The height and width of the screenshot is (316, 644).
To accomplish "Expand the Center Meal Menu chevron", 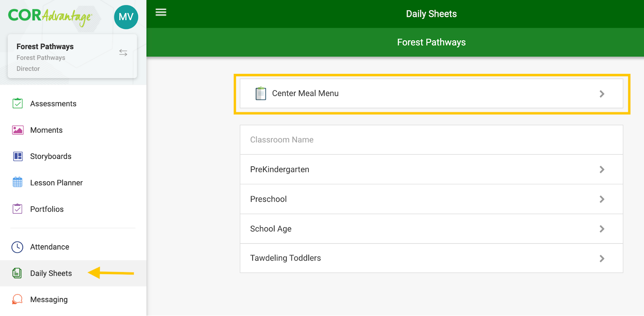I will [602, 94].
